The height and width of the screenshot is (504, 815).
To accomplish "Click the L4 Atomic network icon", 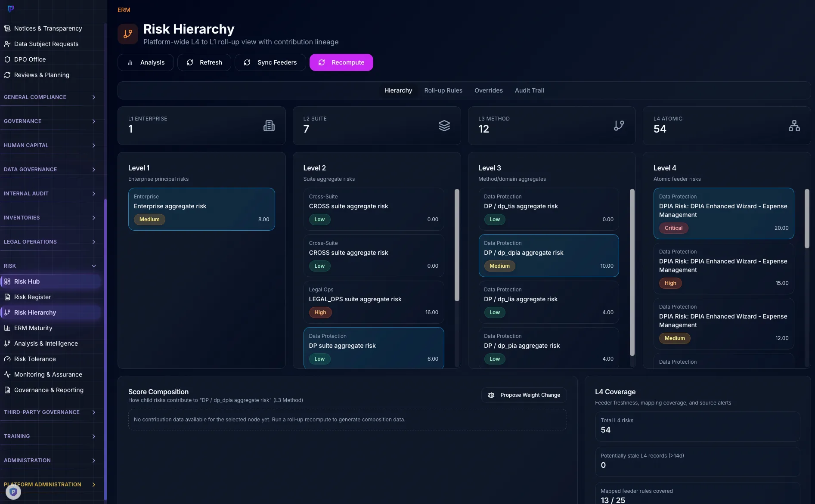I will click(x=794, y=126).
